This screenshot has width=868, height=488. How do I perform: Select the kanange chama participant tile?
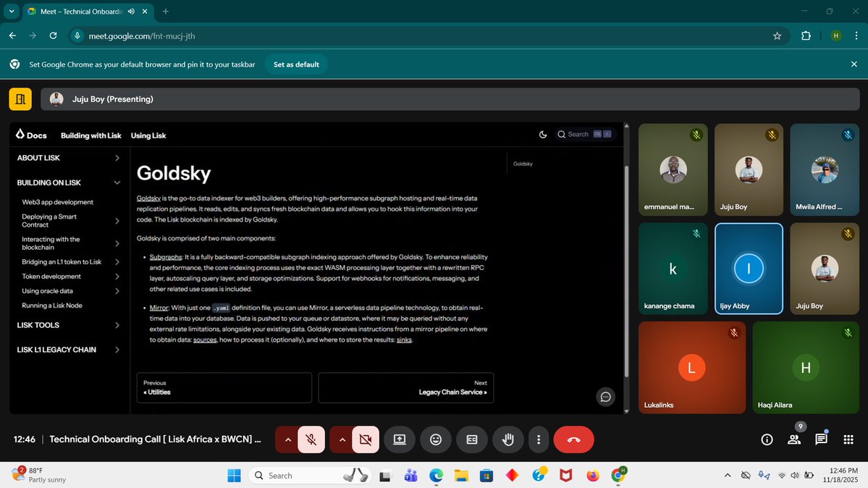tap(673, 269)
